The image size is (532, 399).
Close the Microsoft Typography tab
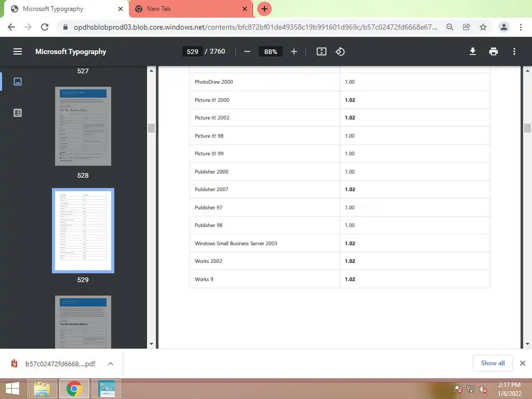click(121, 9)
